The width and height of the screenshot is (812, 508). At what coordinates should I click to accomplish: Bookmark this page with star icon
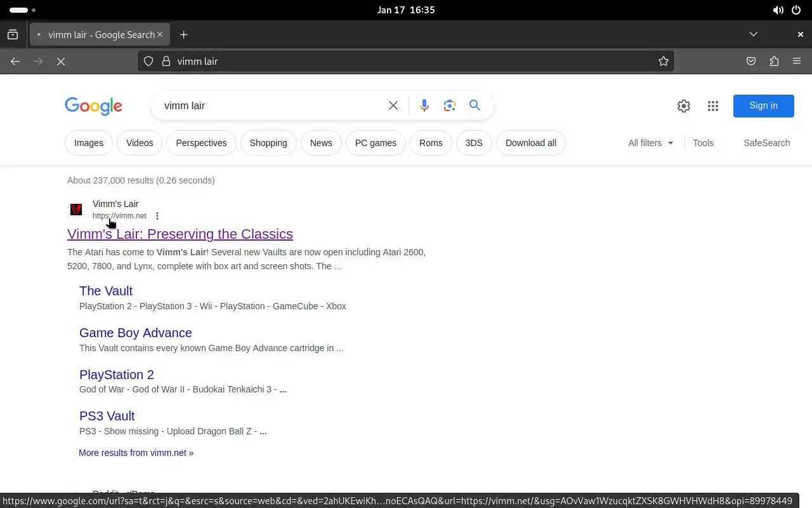click(x=664, y=61)
